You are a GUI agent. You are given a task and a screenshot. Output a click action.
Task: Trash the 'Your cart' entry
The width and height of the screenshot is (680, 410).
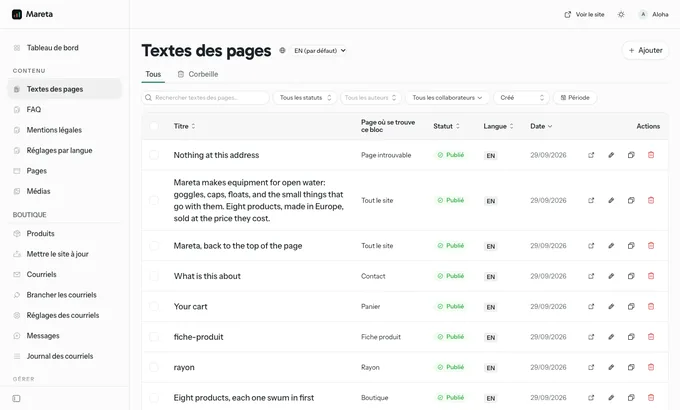click(x=651, y=306)
